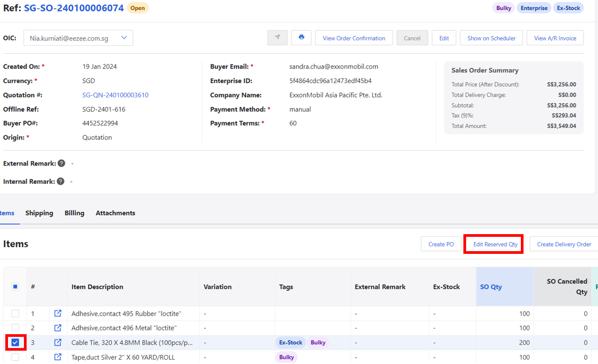Switch to the Attachments tab
Image resolution: width=598 pixels, height=364 pixels.
[115, 213]
